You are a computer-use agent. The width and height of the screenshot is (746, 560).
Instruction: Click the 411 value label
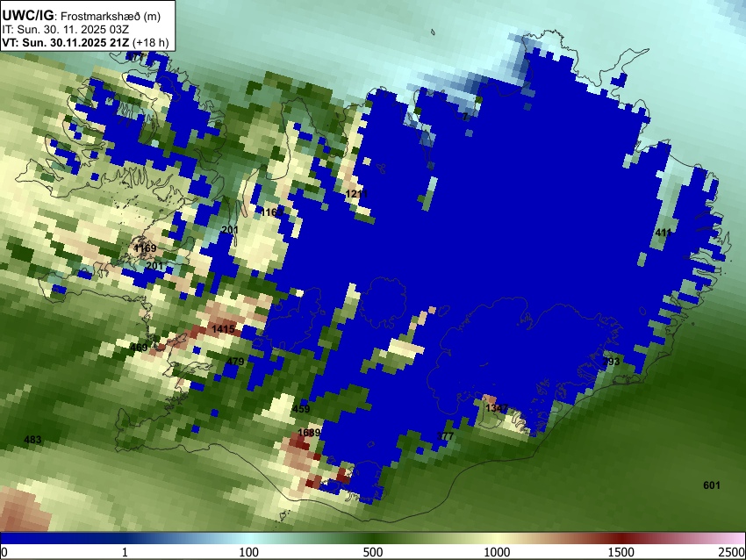click(x=664, y=233)
